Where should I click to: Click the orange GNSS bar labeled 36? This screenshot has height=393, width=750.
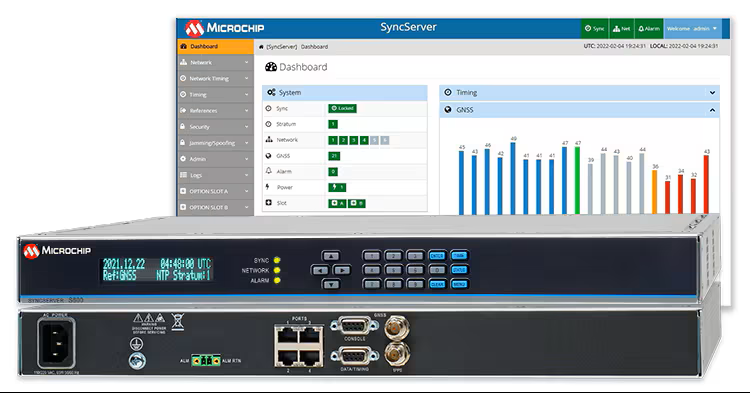(x=655, y=192)
